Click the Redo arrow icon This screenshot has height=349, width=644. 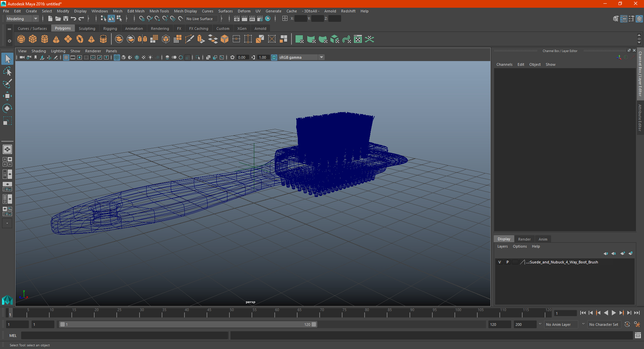pos(81,19)
